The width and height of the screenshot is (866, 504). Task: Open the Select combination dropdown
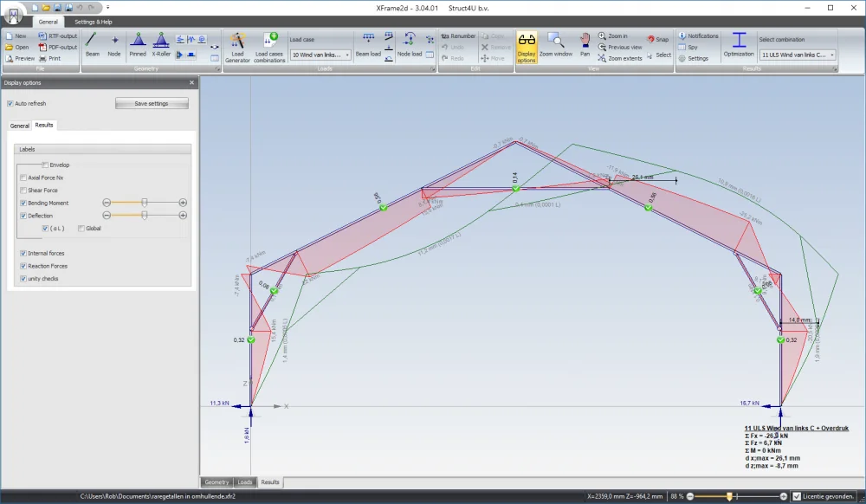click(798, 55)
